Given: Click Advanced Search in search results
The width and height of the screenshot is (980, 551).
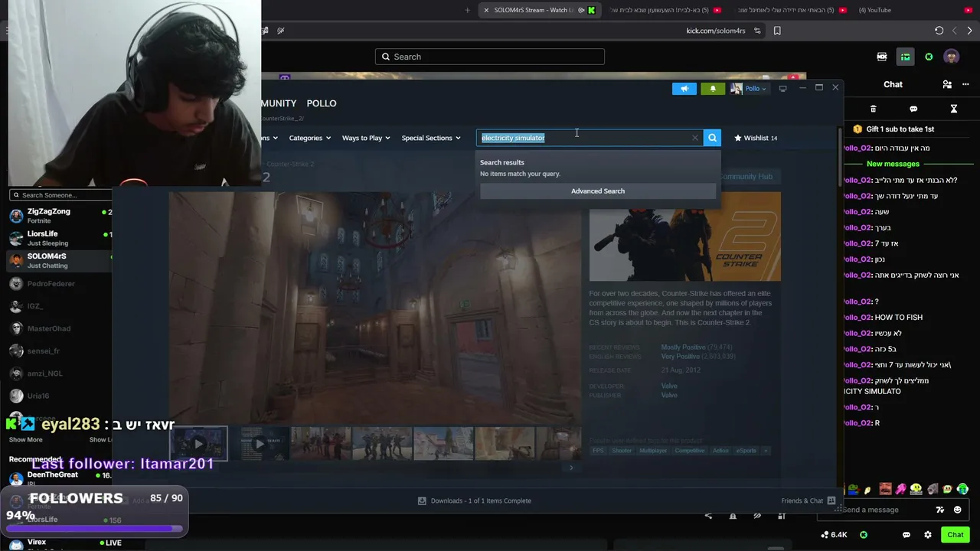Looking at the screenshot, I should 598,191.
